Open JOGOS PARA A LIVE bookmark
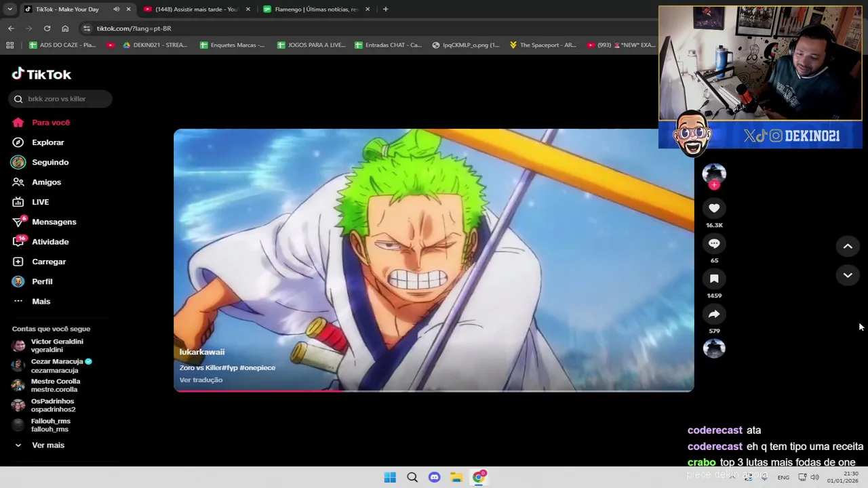The width and height of the screenshot is (868, 488). [x=311, y=45]
